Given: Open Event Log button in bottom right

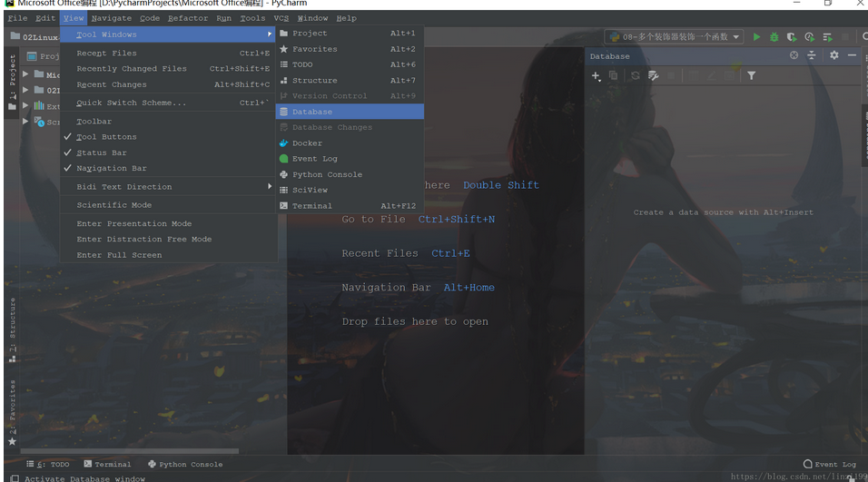Looking at the screenshot, I should 829,464.
